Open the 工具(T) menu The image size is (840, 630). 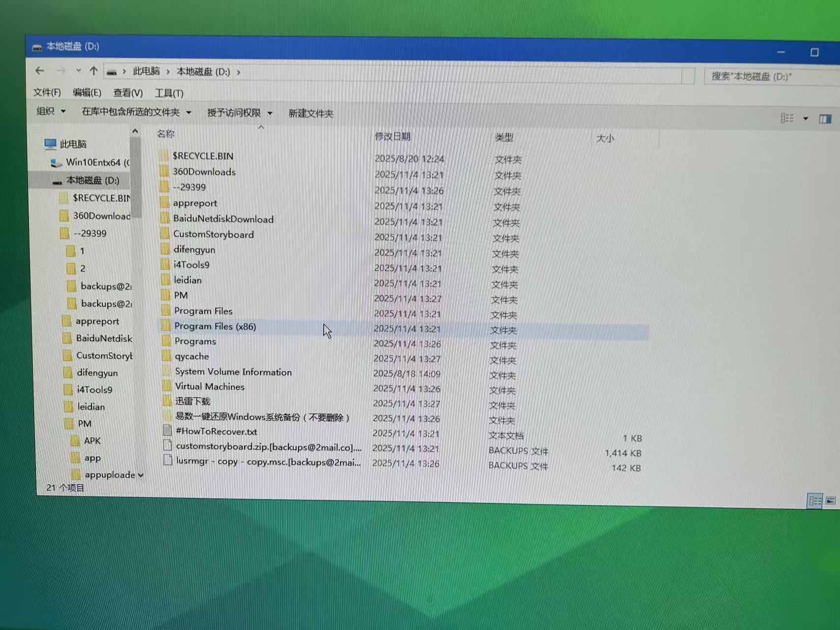pos(169,93)
